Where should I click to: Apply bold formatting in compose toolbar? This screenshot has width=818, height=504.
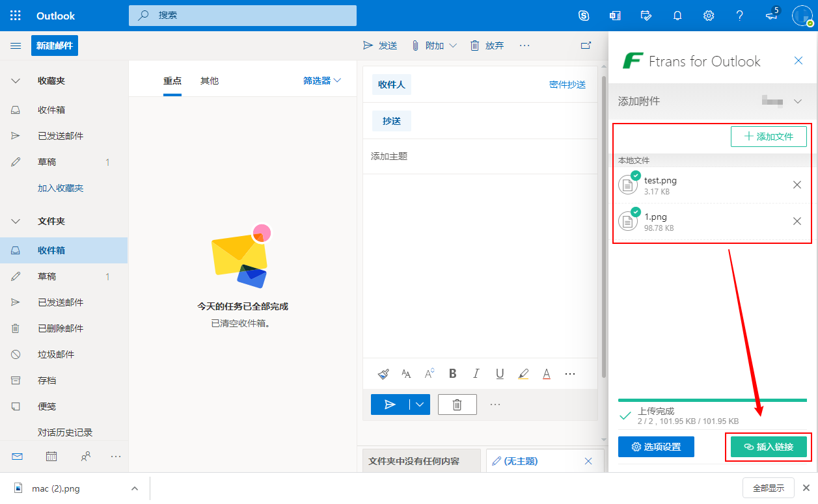tap(453, 374)
